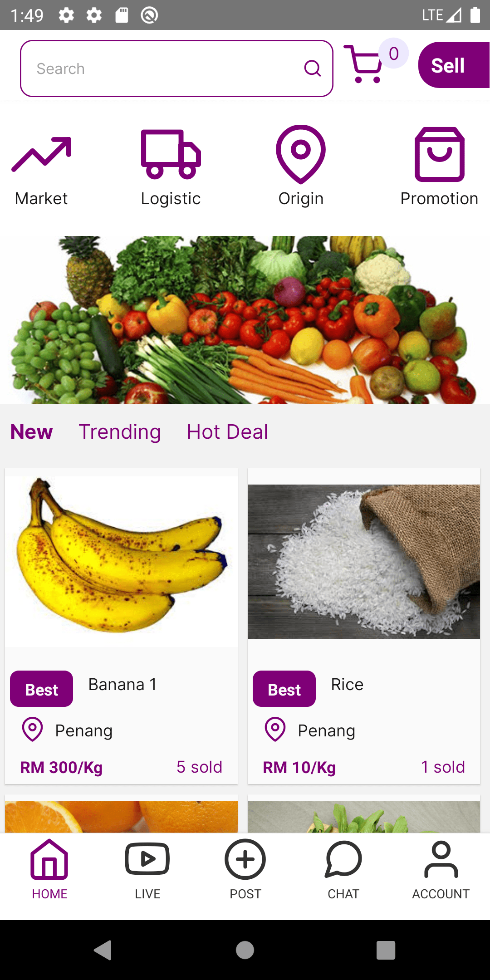Open the Promotion shopping bag icon
Screen dimensions: 490x980
[439, 154]
